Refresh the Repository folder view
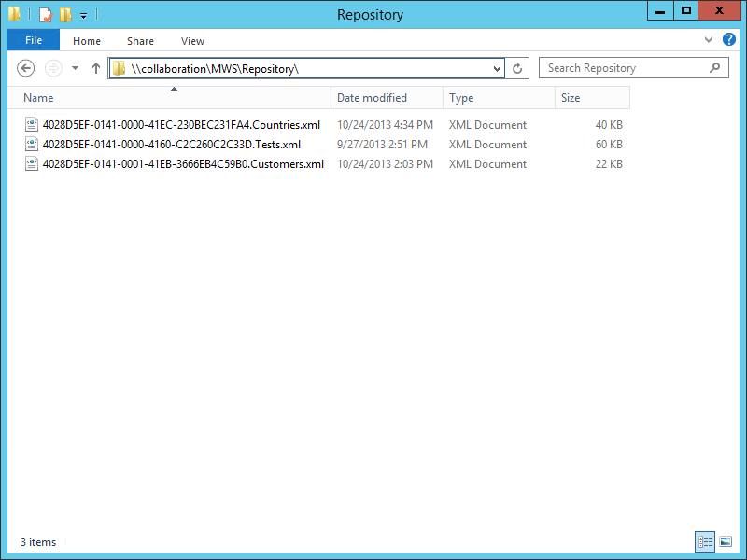Image resolution: width=747 pixels, height=560 pixels. 518,68
